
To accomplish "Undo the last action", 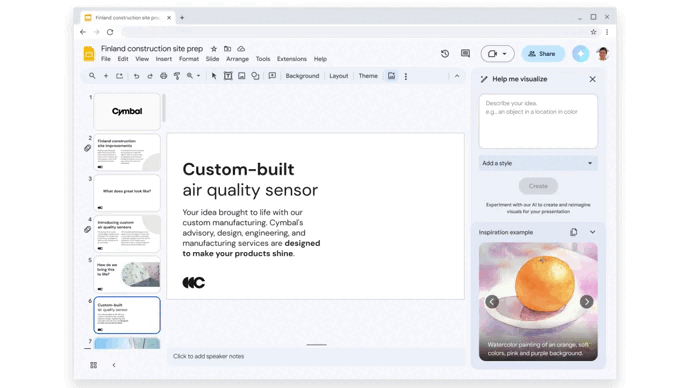I will pos(136,76).
